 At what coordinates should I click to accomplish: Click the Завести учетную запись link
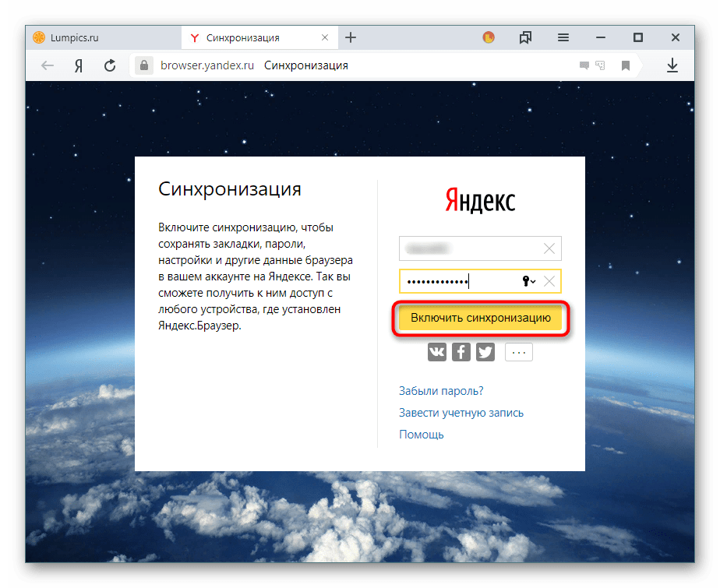coord(461,413)
